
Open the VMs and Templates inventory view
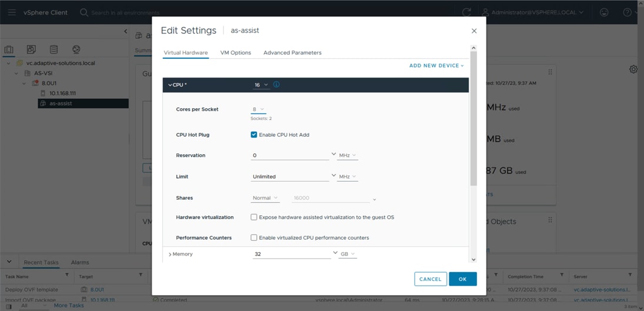[31, 49]
